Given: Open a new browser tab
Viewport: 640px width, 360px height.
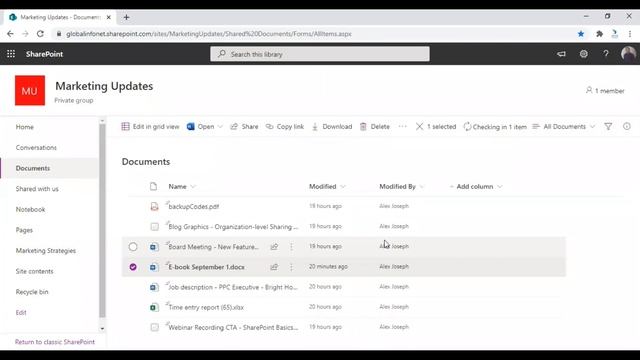Looking at the screenshot, I should (x=127, y=17).
